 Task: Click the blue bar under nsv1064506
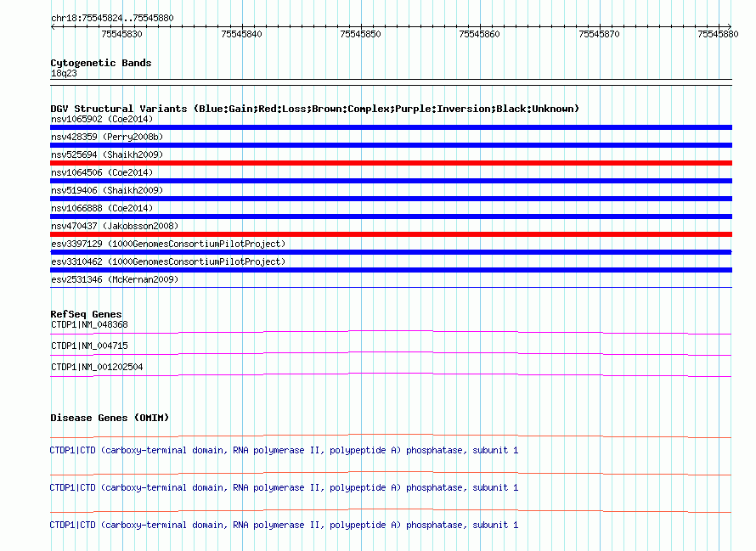[x=391, y=181]
